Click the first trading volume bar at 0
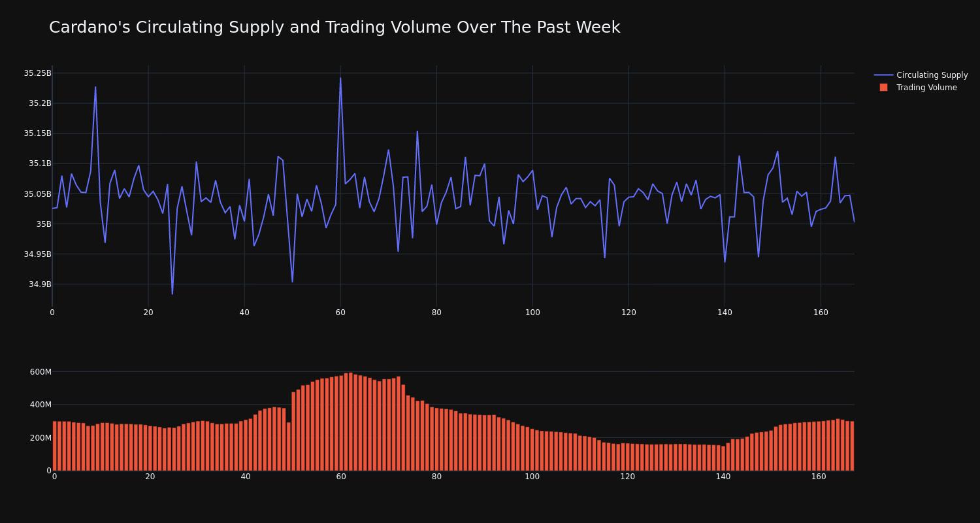 (x=54, y=446)
